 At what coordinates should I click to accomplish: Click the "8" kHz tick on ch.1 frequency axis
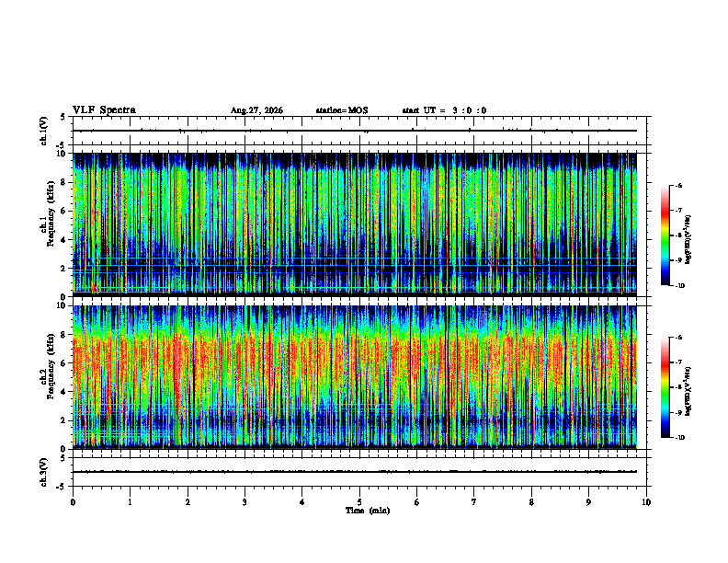point(62,182)
